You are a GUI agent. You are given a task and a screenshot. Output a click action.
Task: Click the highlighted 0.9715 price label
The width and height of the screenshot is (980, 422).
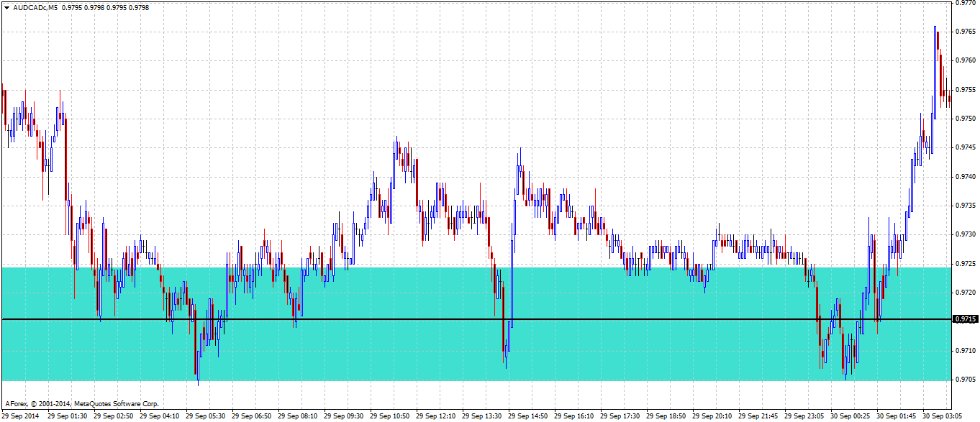[964, 318]
